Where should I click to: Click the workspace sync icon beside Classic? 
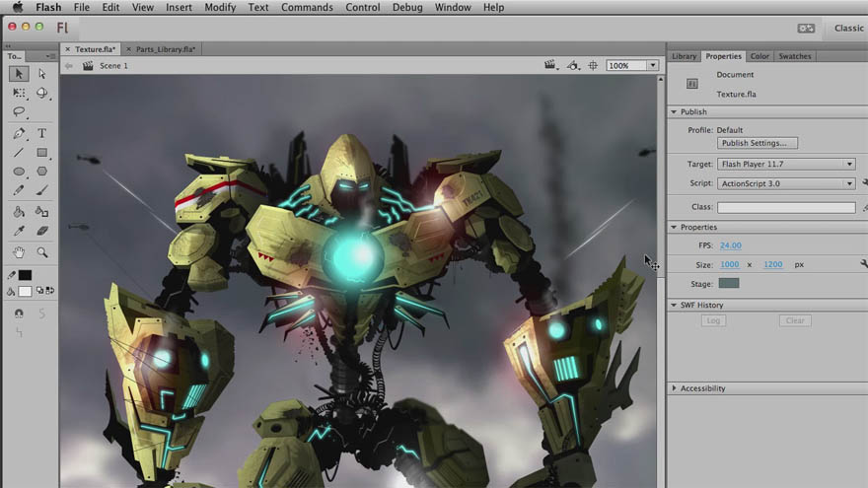(x=806, y=29)
